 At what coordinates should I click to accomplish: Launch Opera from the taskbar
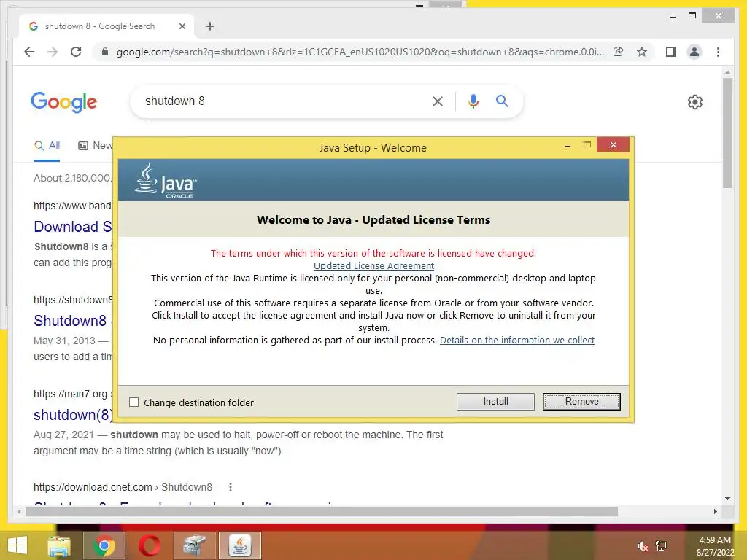150,545
